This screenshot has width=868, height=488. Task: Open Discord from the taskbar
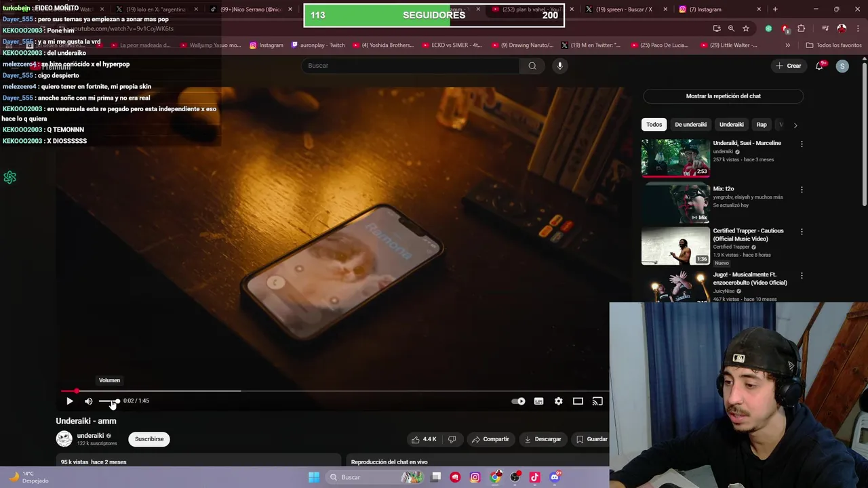555,477
